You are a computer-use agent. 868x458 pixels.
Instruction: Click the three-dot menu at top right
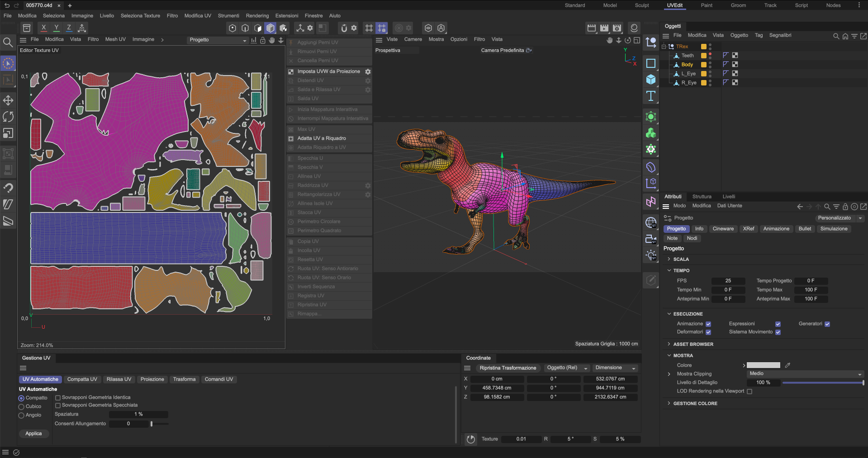(859, 5)
